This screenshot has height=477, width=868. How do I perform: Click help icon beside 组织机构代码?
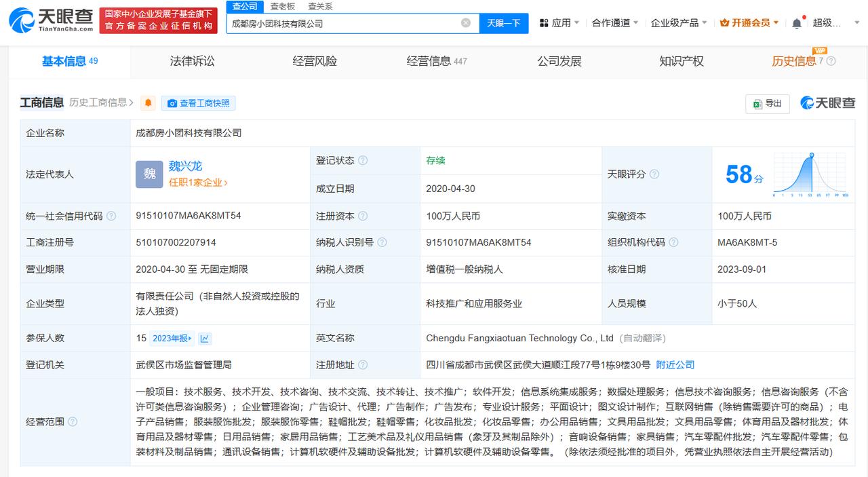(673, 242)
